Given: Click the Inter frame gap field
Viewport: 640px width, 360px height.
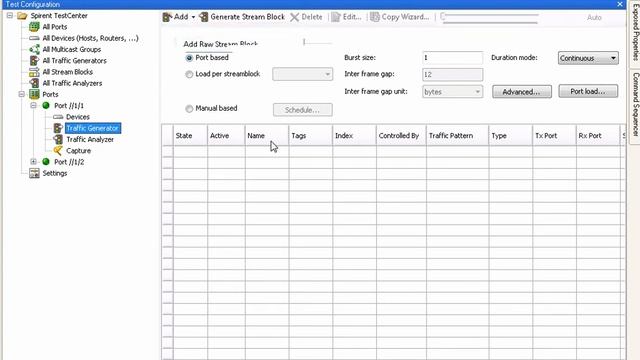Looking at the screenshot, I should point(452,75).
